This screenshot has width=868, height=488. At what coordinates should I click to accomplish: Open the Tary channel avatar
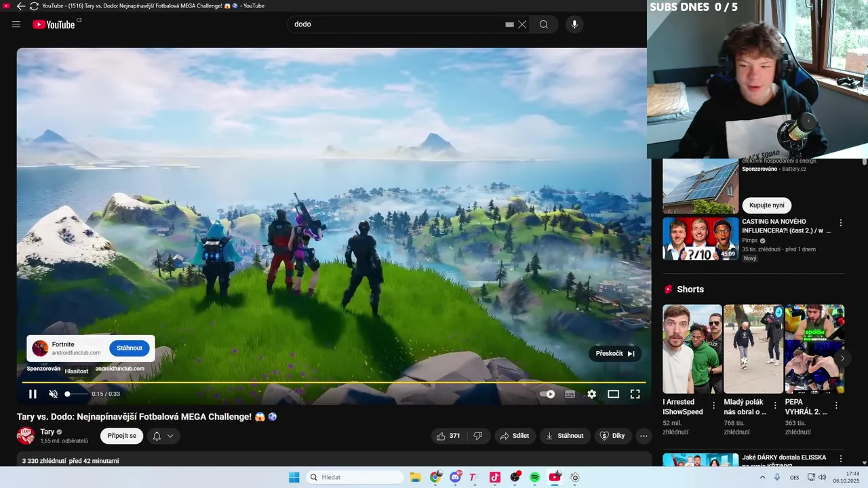(26, 436)
